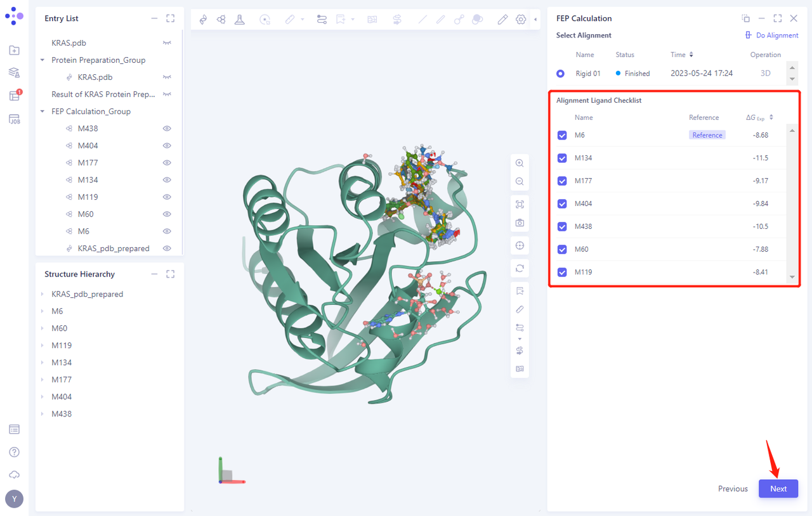This screenshot has height=516, width=812.
Task: Take a snapshot with the camera icon
Action: pyautogui.click(x=520, y=223)
